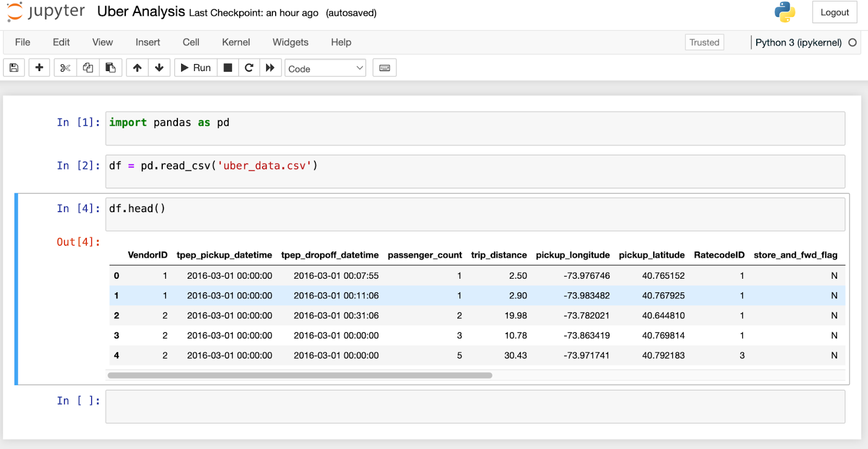The image size is (868, 449).
Task: Toggle the Trusted notebook indicator
Action: tap(704, 42)
